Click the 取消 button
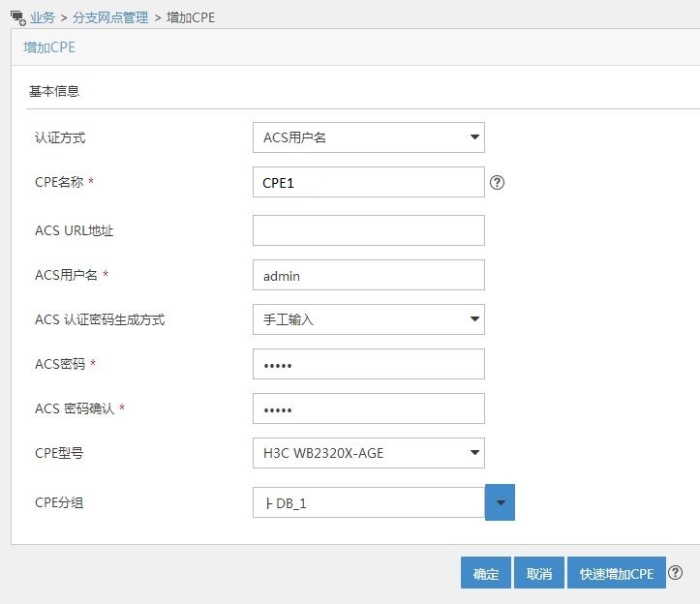Viewport: 700px width, 604px height. pyautogui.click(x=539, y=573)
